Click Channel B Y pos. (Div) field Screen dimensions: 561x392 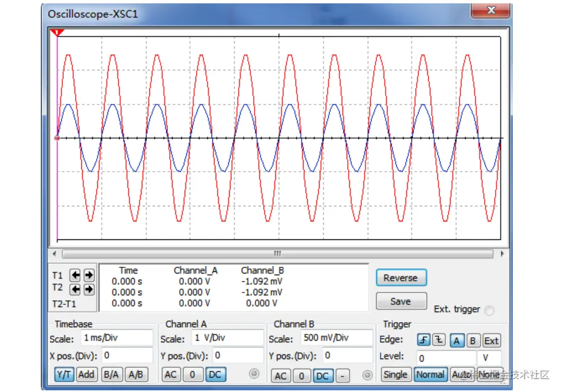click(347, 356)
